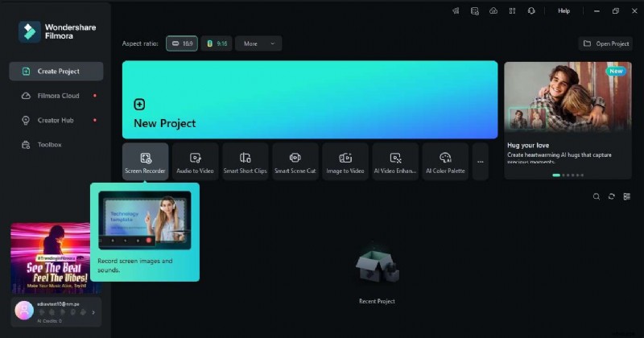Click the Open Project button
The height and width of the screenshot is (338, 644).
coord(605,43)
